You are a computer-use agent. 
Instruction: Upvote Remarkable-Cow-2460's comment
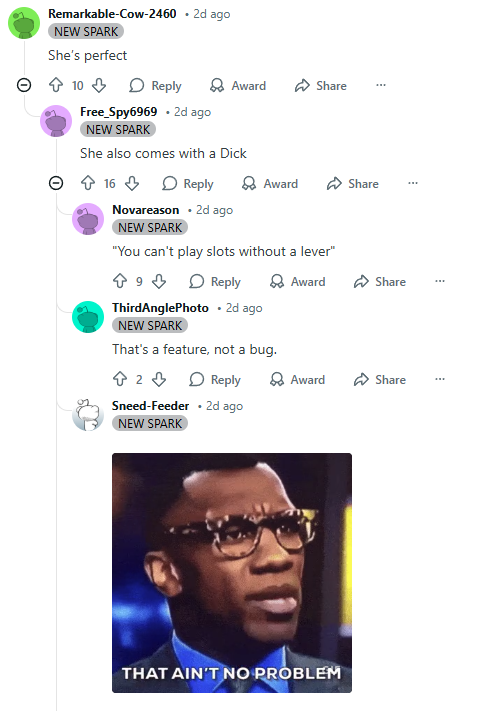(56, 85)
